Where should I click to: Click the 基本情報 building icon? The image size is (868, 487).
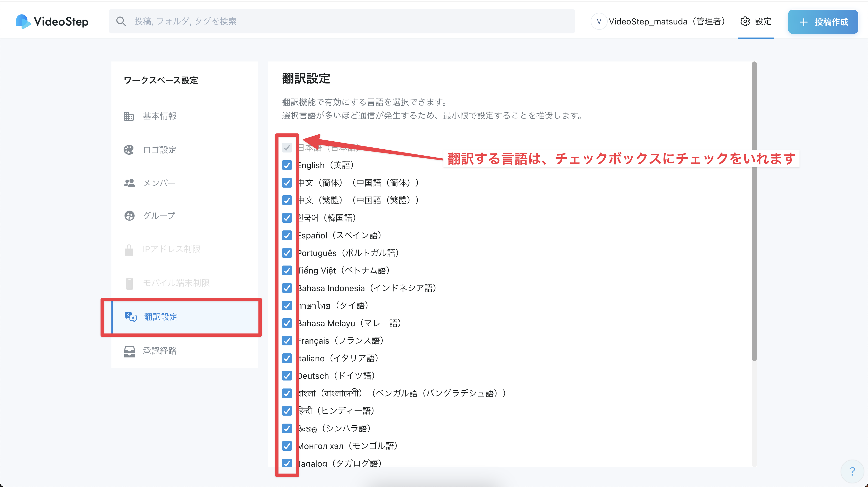[x=129, y=116]
